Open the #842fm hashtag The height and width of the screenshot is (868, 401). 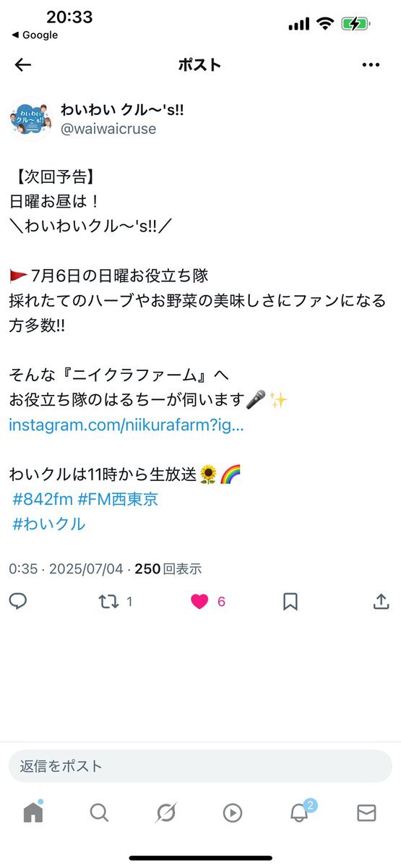(x=42, y=499)
